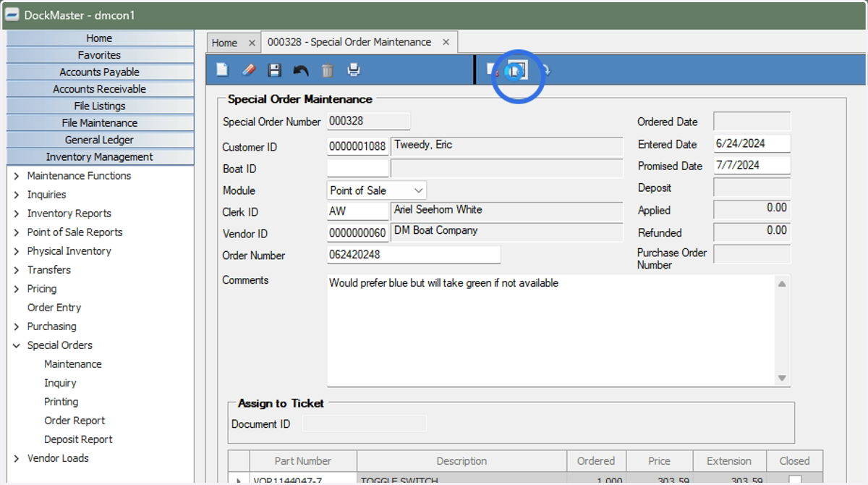Click the empty Boat ID field
Screen dimensions: 868x485
(358, 169)
